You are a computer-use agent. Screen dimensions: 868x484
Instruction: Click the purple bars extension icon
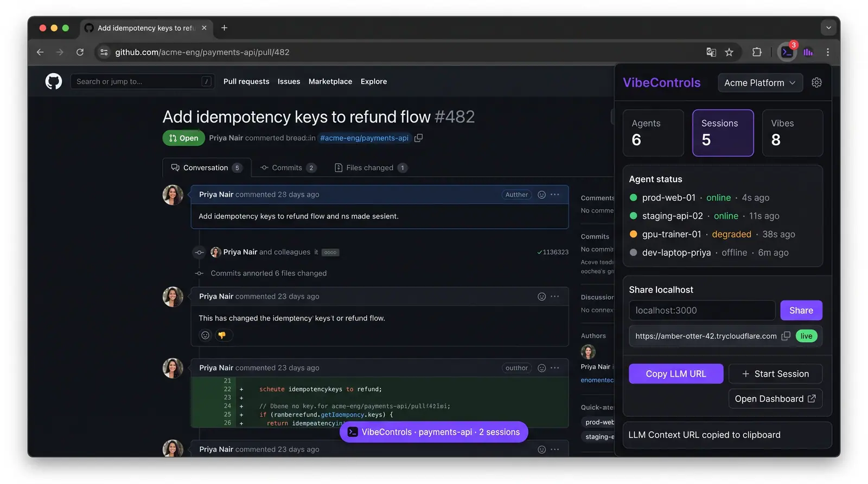point(808,52)
